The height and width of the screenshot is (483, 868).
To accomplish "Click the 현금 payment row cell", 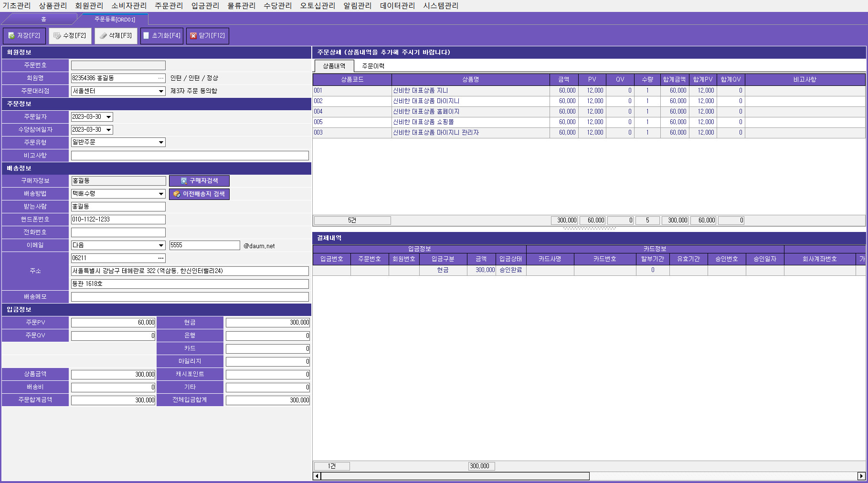I will tap(443, 270).
